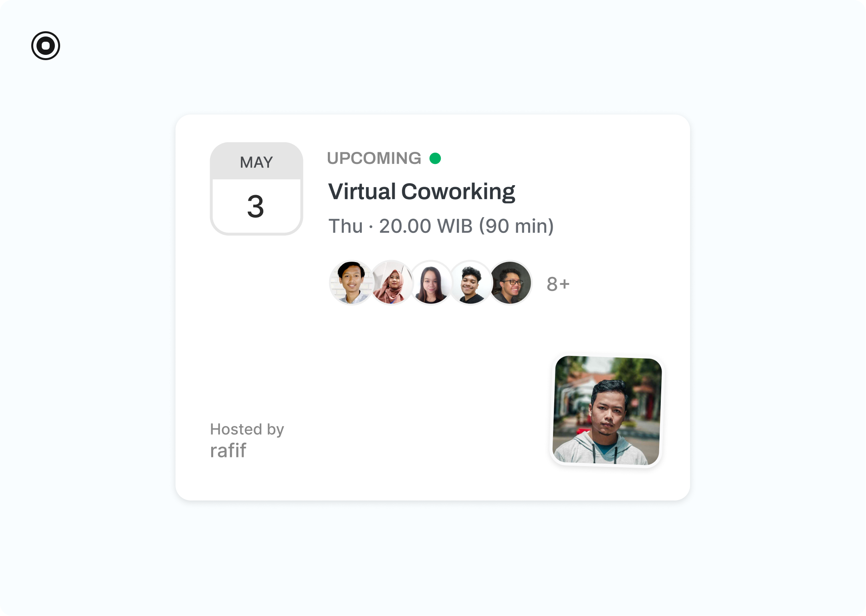Click the 8+ attendees overflow indicator
Viewport: 866px width, 616px height.
click(558, 283)
